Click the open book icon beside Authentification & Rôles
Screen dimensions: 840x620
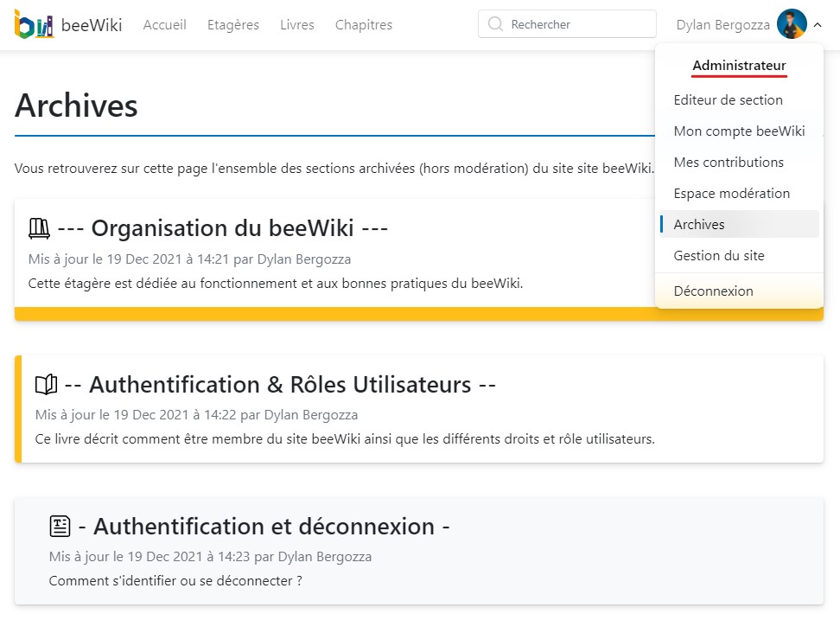pyautogui.click(x=46, y=384)
